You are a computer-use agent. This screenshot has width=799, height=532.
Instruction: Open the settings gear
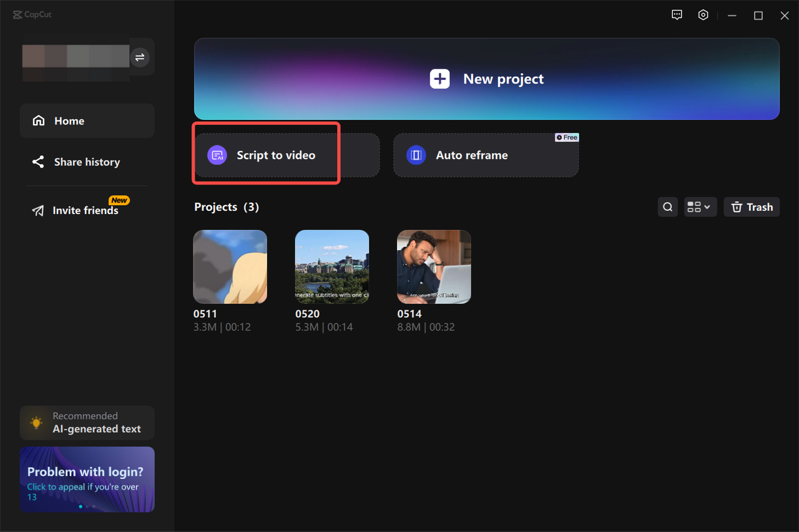(703, 14)
